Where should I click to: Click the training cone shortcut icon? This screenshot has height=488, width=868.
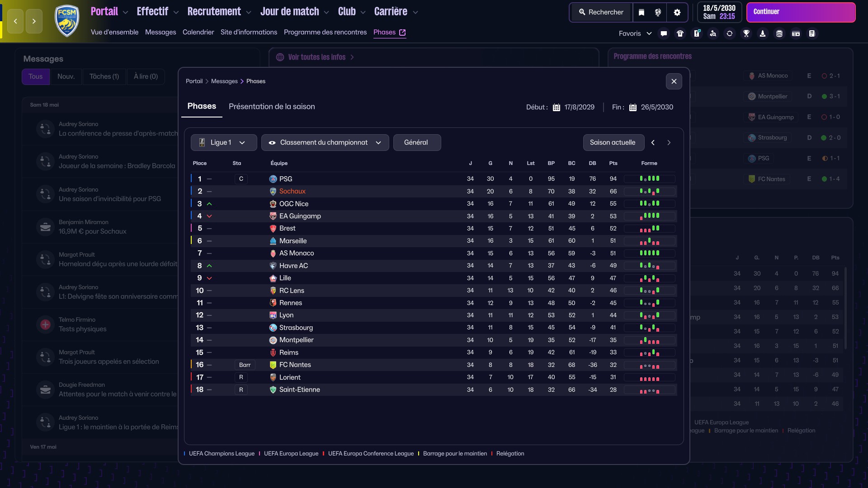coord(763,33)
